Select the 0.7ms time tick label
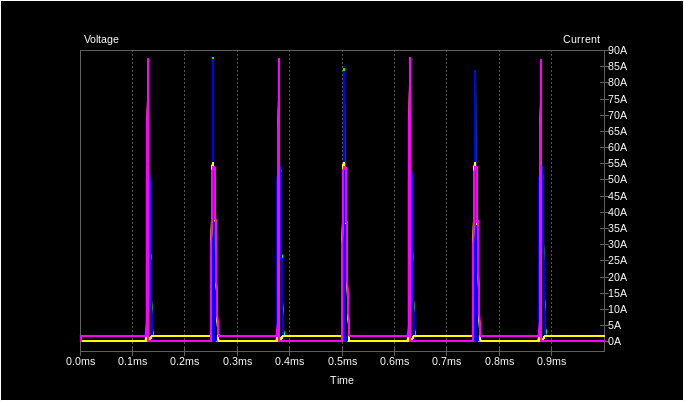Screen dimensions: 684x401 [x=447, y=362]
